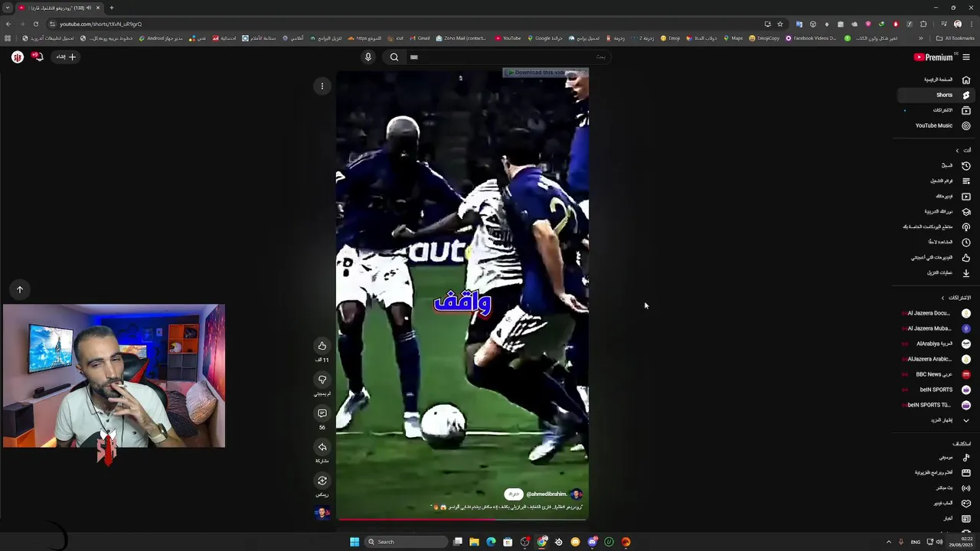Open File Explorer from the taskbar
The image size is (980, 551).
tap(475, 542)
